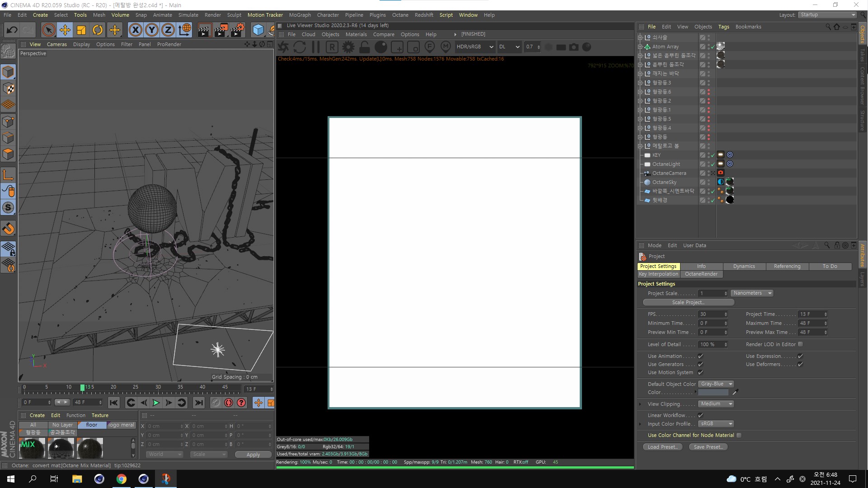Open the Input Color Profile sRGB dropdown

(x=716, y=424)
